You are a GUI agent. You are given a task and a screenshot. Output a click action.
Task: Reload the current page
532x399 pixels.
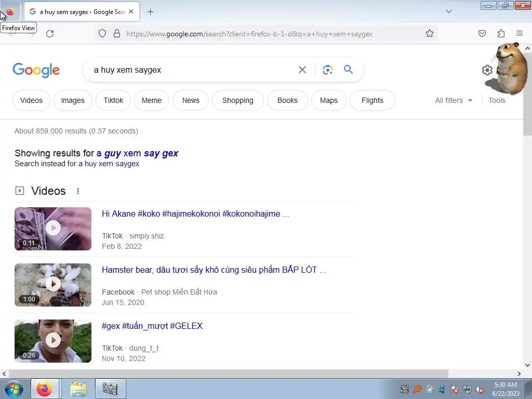[50, 34]
